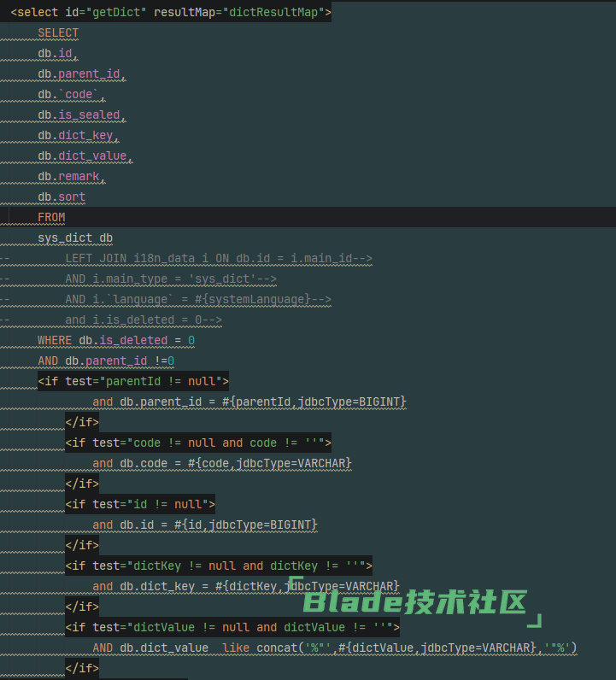
Task: Click the if test dictValue != null tag
Action: tap(232, 628)
